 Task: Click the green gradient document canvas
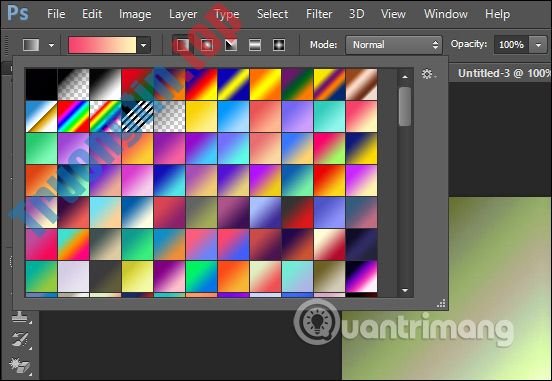click(447, 288)
